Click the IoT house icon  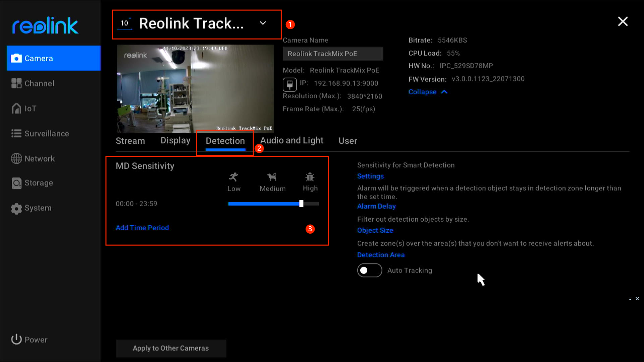pyautogui.click(x=16, y=108)
